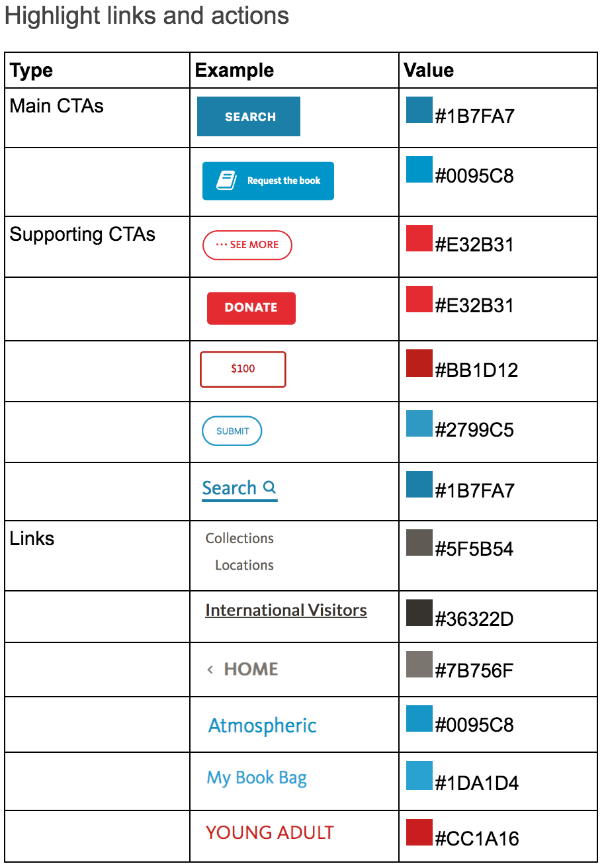This screenshot has width=606, height=868.
Task: Click the Atmospheric link
Action: click(x=262, y=726)
